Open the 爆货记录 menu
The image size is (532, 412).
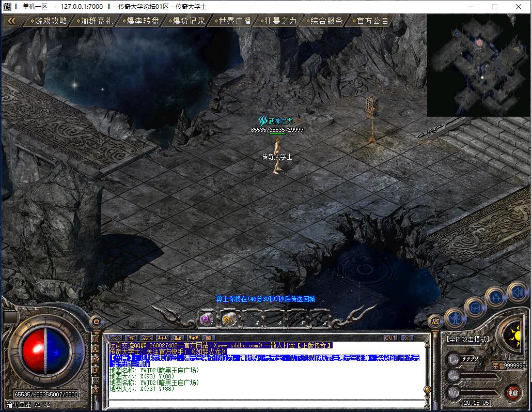pyautogui.click(x=186, y=21)
